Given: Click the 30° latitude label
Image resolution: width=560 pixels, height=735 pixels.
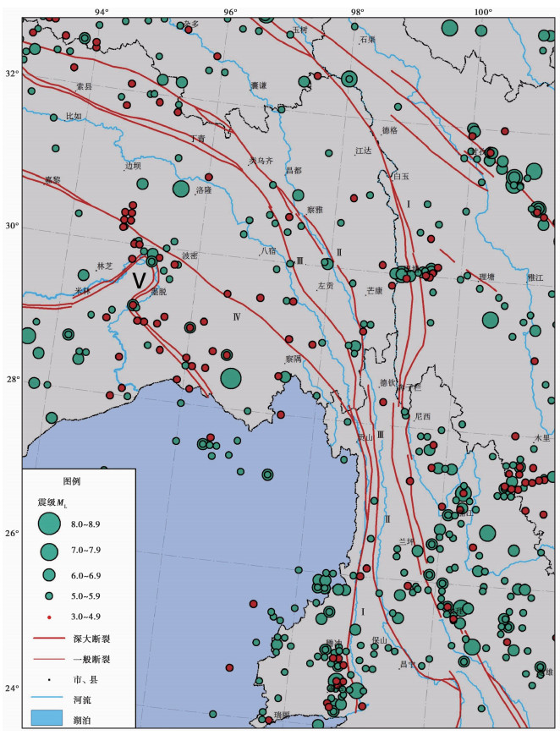Looking at the screenshot, I should coord(12,226).
